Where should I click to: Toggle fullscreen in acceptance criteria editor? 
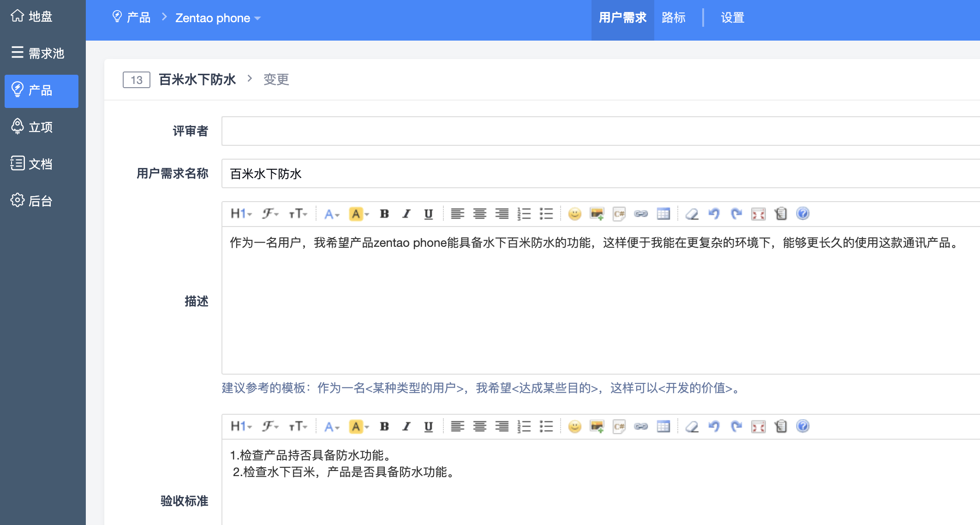(x=758, y=426)
